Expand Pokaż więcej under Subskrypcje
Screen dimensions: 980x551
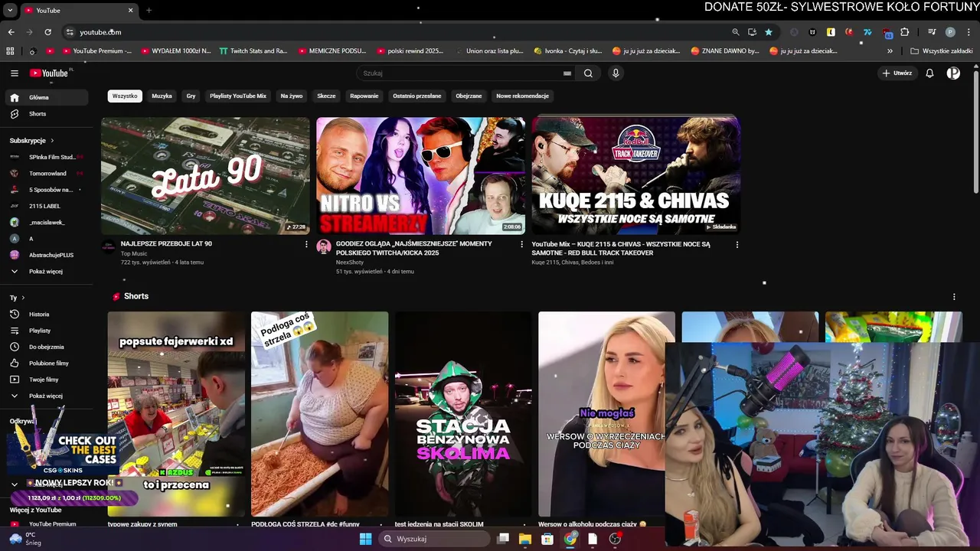(x=47, y=272)
